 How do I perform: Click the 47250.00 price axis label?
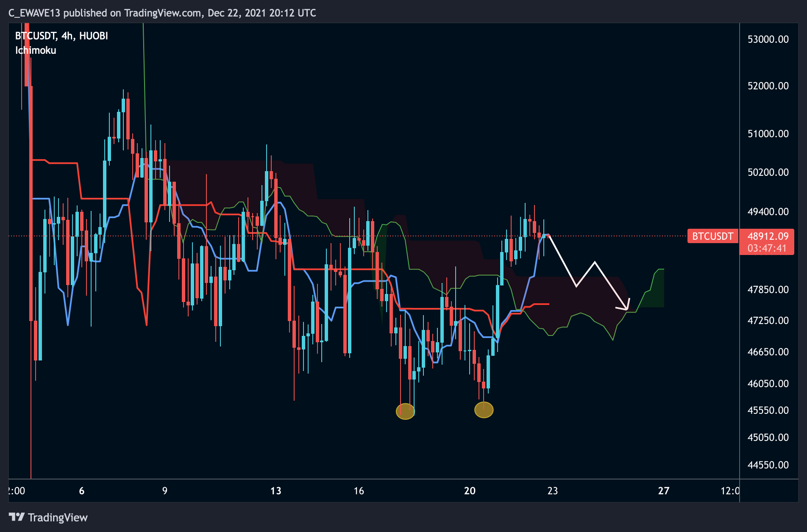coord(768,321)
